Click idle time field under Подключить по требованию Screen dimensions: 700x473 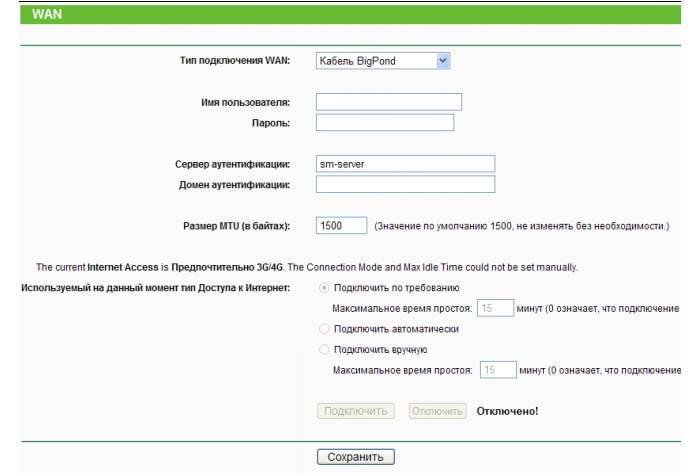point(495,308)
